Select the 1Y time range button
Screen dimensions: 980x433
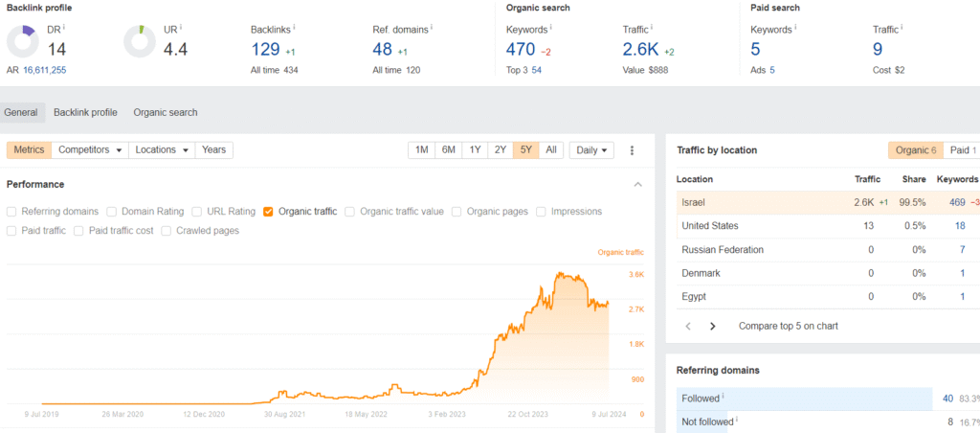475,150
